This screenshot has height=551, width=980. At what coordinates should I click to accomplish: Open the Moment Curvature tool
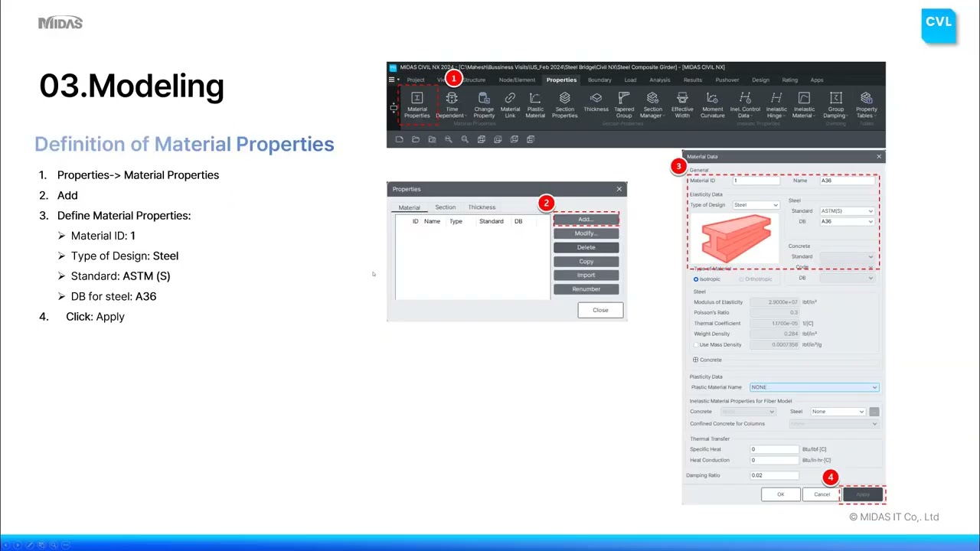712,105
